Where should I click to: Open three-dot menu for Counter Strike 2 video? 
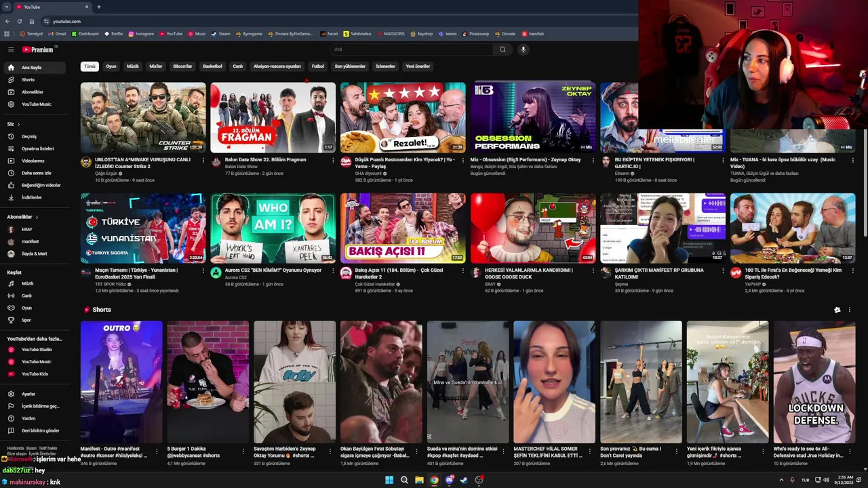(203, 161)
